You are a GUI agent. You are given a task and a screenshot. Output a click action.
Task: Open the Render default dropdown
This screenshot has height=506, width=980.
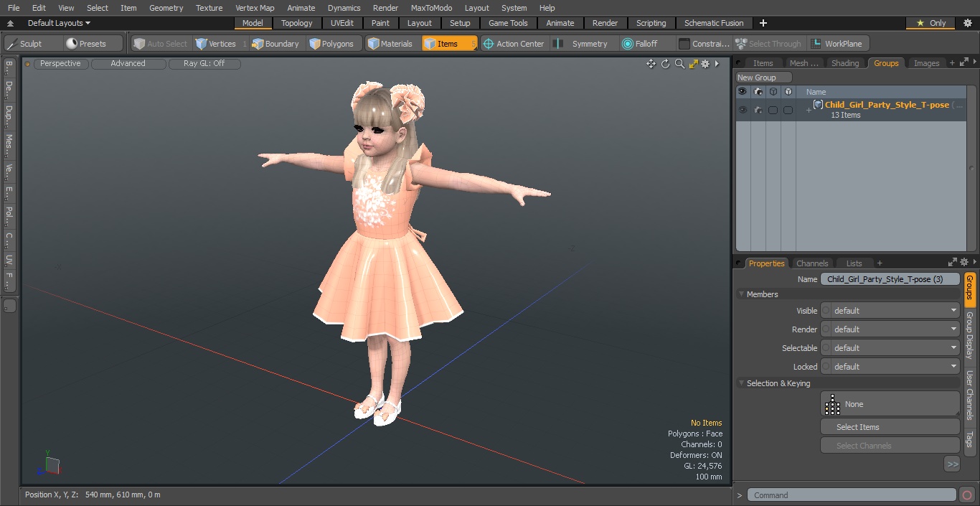895,329
